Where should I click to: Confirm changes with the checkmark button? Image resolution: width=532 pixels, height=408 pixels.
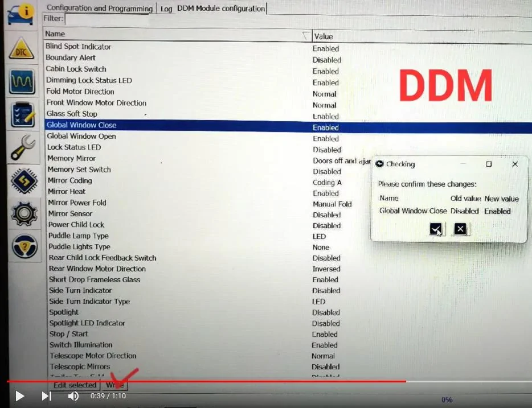click(x=436, y=229)
